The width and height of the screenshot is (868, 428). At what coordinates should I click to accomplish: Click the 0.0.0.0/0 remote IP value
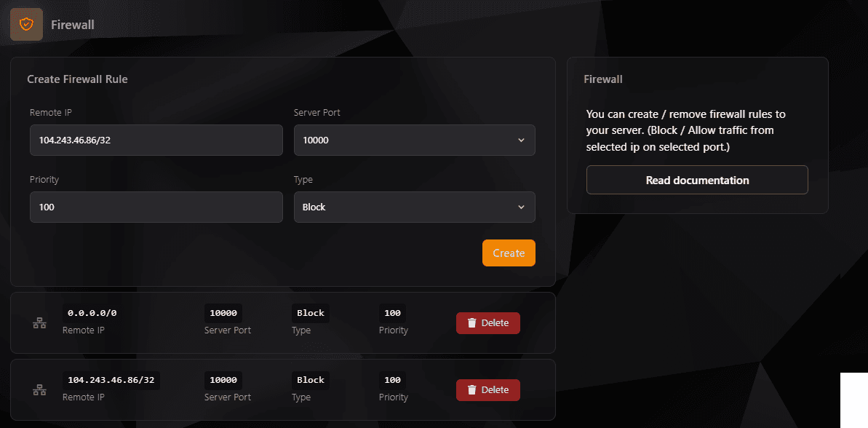92,313
